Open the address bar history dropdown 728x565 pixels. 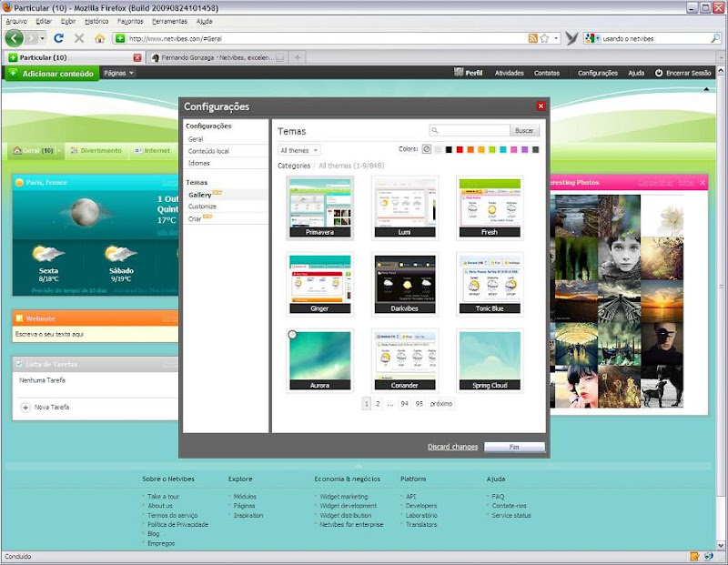click(556, 38)
